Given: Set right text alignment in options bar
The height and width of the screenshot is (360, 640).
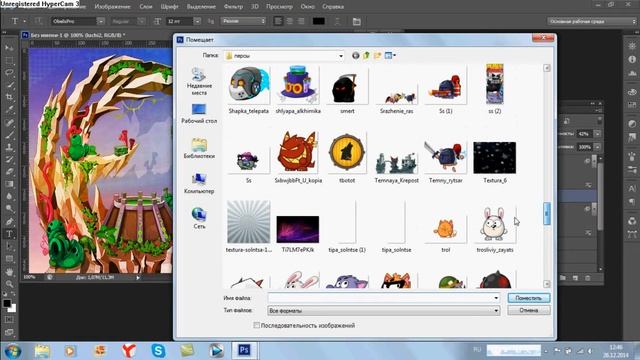Looking at the screenshot, I should coord(301,21).
